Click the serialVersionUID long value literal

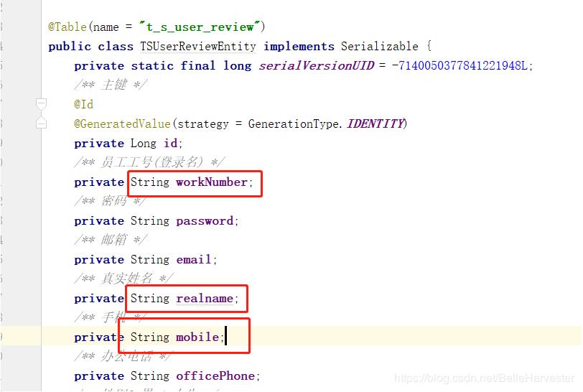[x=460, y=66]
